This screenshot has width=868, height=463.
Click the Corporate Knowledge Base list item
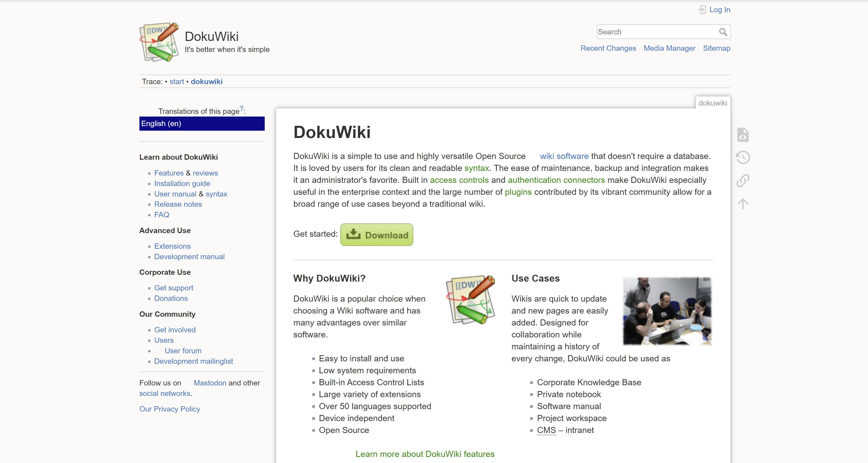[589, 382]
